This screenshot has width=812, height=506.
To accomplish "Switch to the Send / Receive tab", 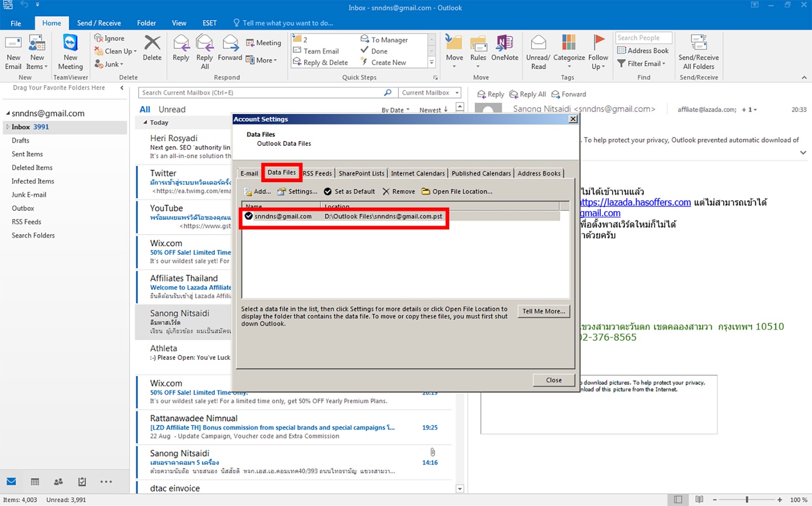I will [x=99, y=23].
